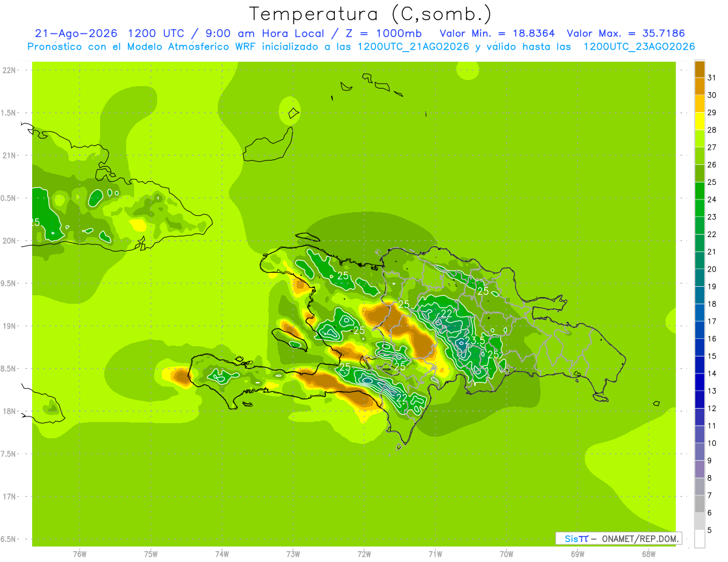The height and width of the screenshot is (562, 728).
Task: Click the color scale label "20"
Action: [x=712, y=269]
